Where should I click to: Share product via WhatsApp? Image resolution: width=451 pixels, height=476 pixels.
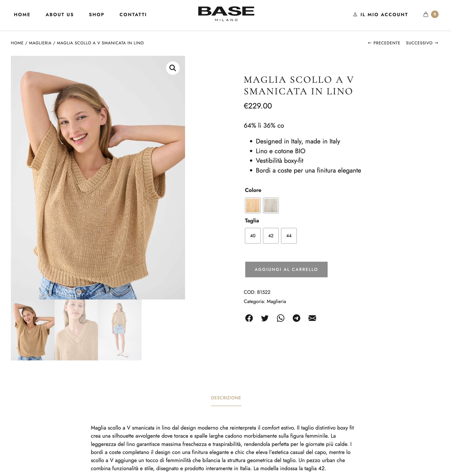point(281,318)
